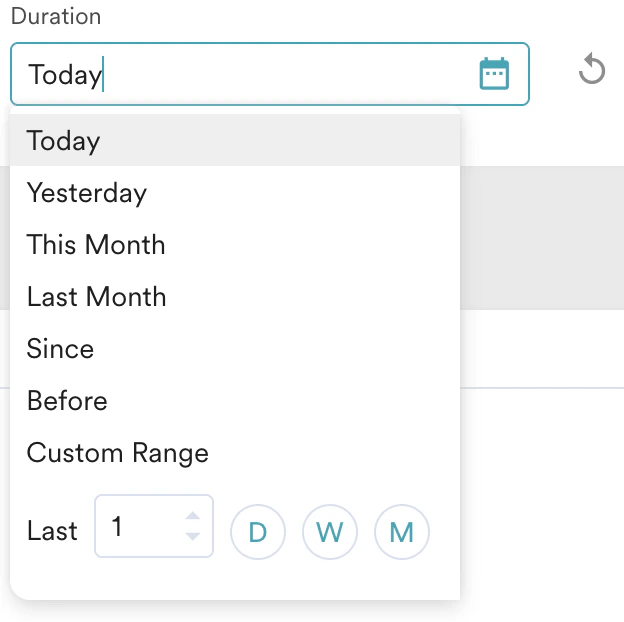This screenshot has height=622, width=624.
Task: Choose Today from the duration list
Action: tap(64, 141)
